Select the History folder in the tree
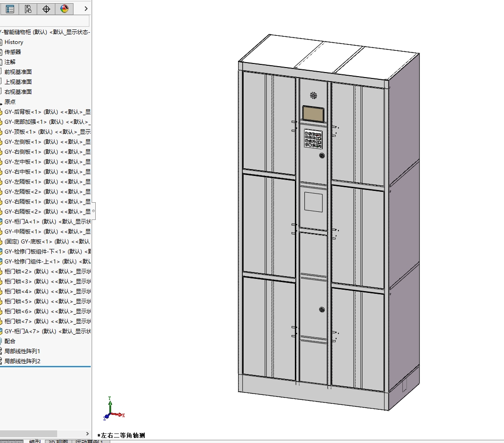 point(14,42)
